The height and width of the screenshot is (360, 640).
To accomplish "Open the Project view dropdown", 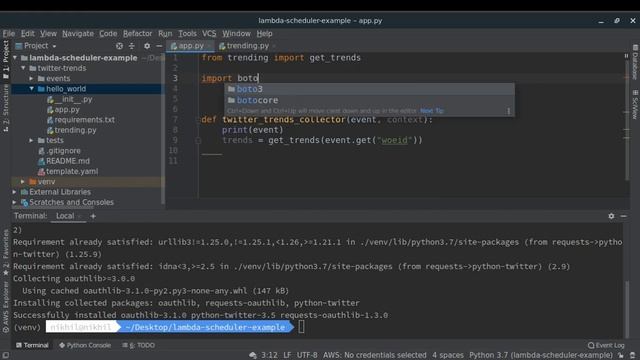I will [x=36, y=46].
